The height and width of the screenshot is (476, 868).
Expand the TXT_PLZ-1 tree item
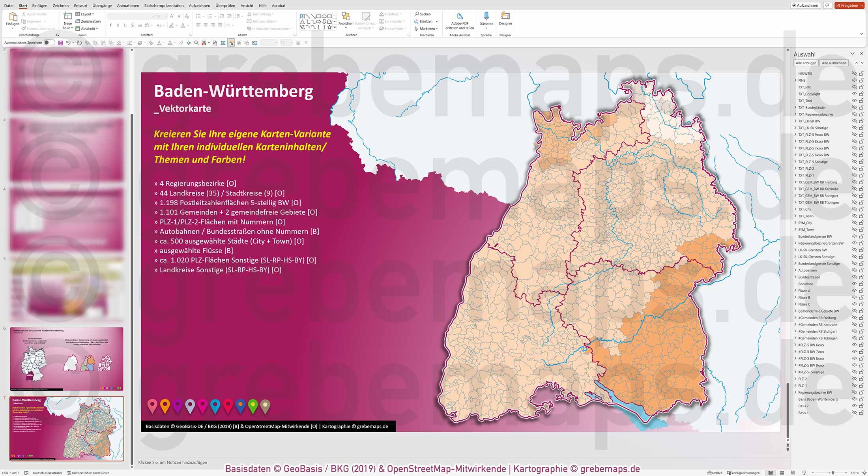click(795, 175)
